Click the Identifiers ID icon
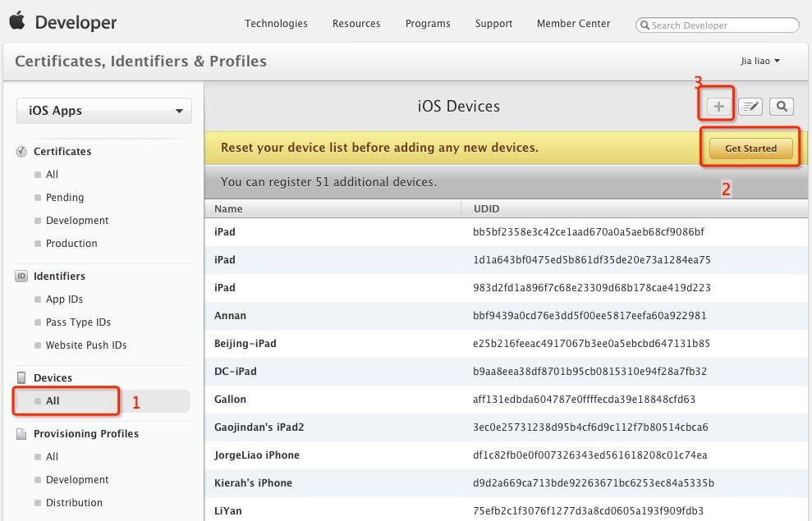The image size is (812, 521). click(21, 276)
